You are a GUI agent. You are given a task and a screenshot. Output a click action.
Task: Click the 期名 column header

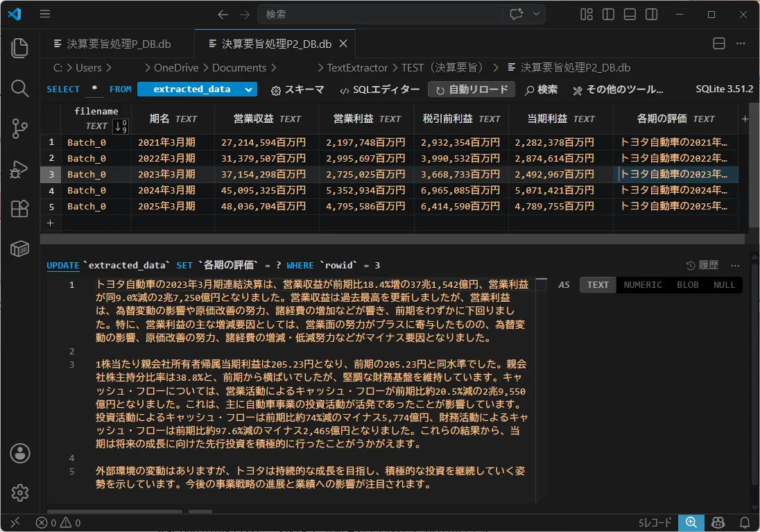tap(173, 119)
